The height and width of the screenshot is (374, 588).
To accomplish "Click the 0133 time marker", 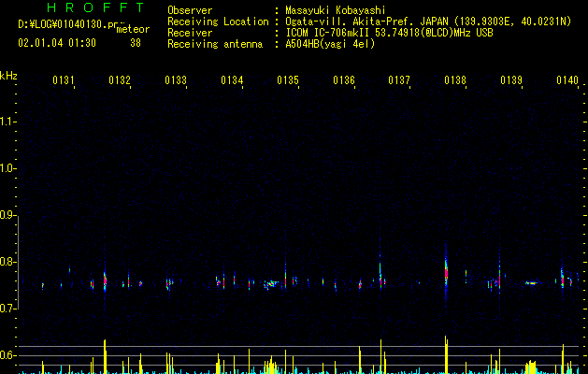I will coord(176,80).
